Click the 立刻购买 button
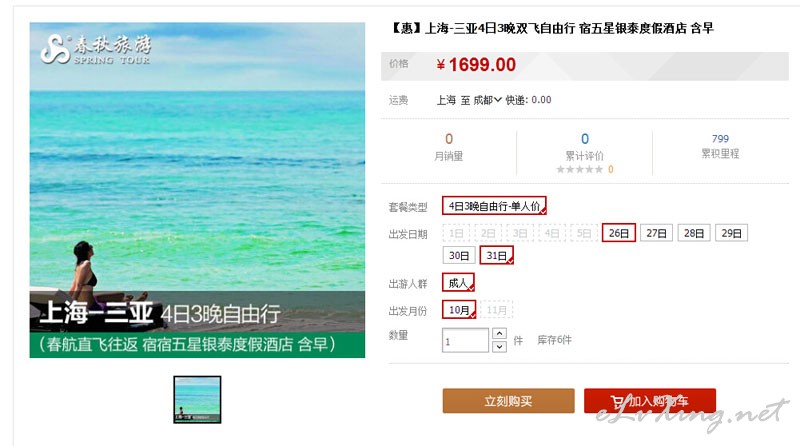Image resolution: width=800 pixels, height=446 pixels. pyautogui.click(x=508, y=401)
